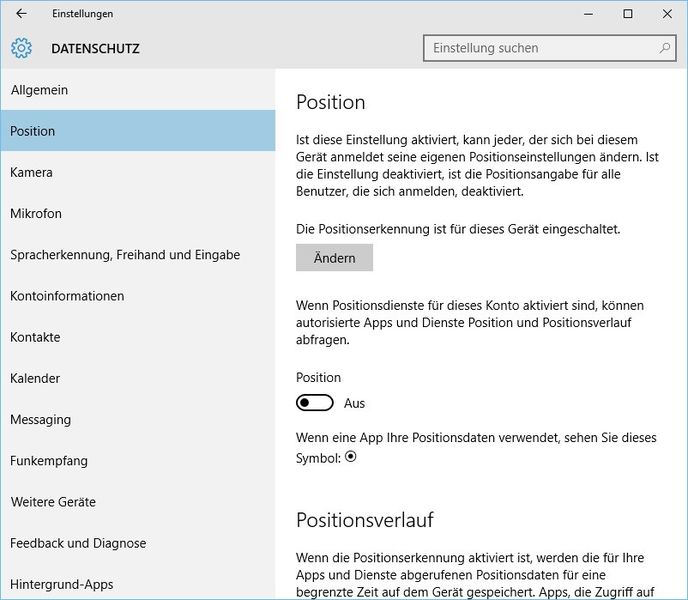This screenshot has width=688, height=600.
Task: Open Weitere Geräte settings
Action: (x=53, y=502)
